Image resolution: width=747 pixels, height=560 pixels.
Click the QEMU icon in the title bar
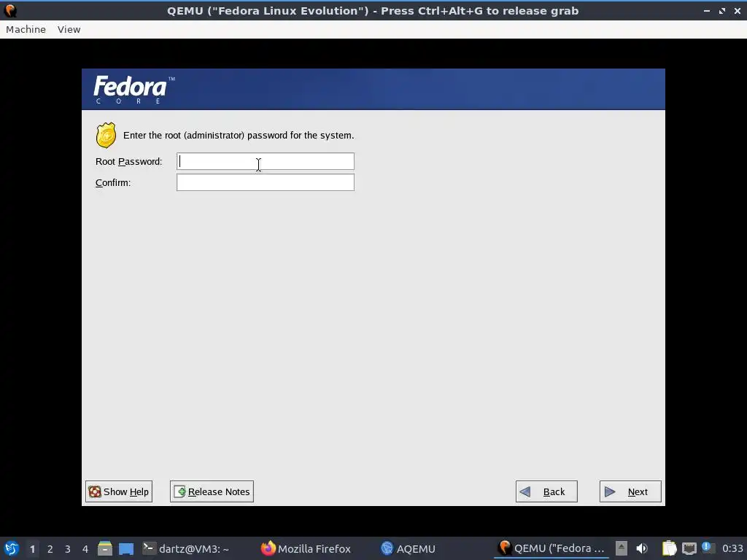(10, 10)
